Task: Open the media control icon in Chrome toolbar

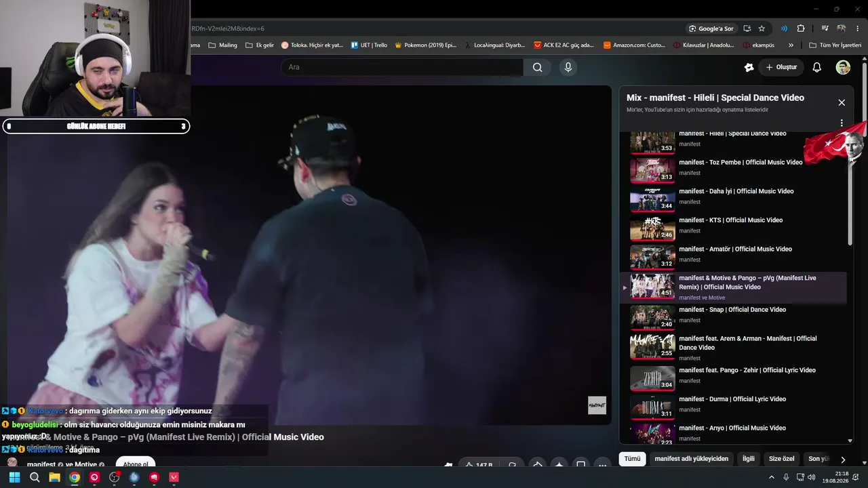Action: (x=825, y=28)
